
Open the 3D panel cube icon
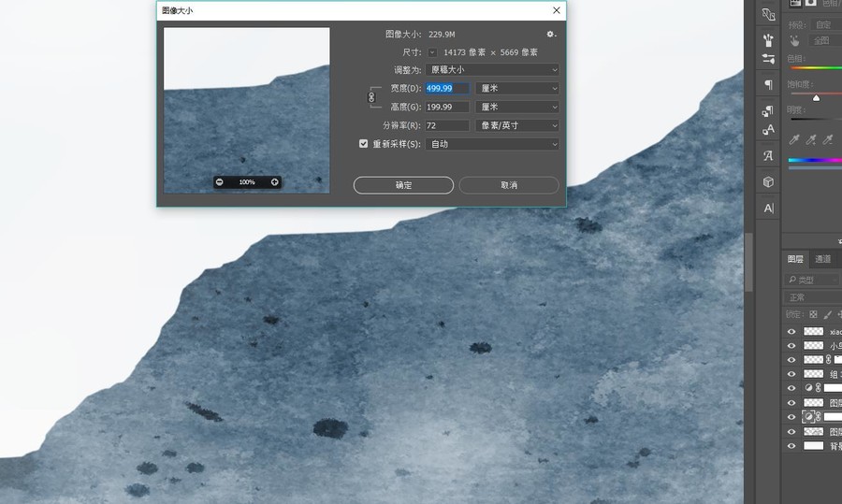click(768, 182)
